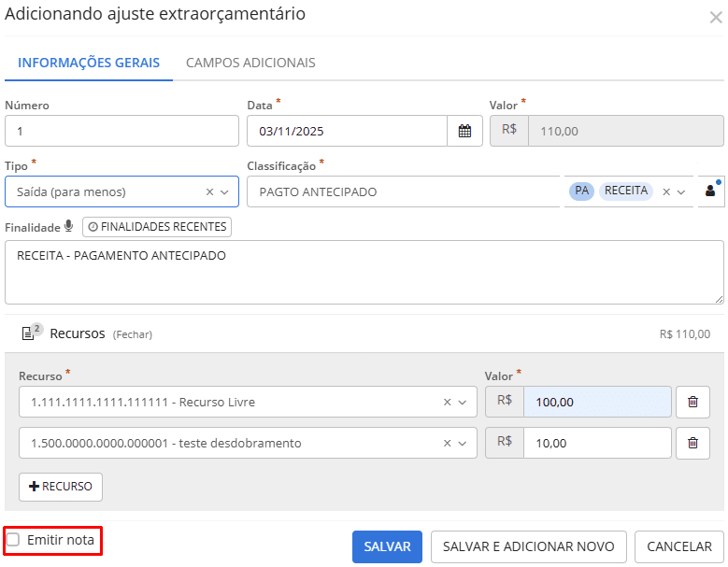Image resolution: width=728 pixels, height=567 pixels.
Task: Click the Recursos document icon
Action: 28,333
